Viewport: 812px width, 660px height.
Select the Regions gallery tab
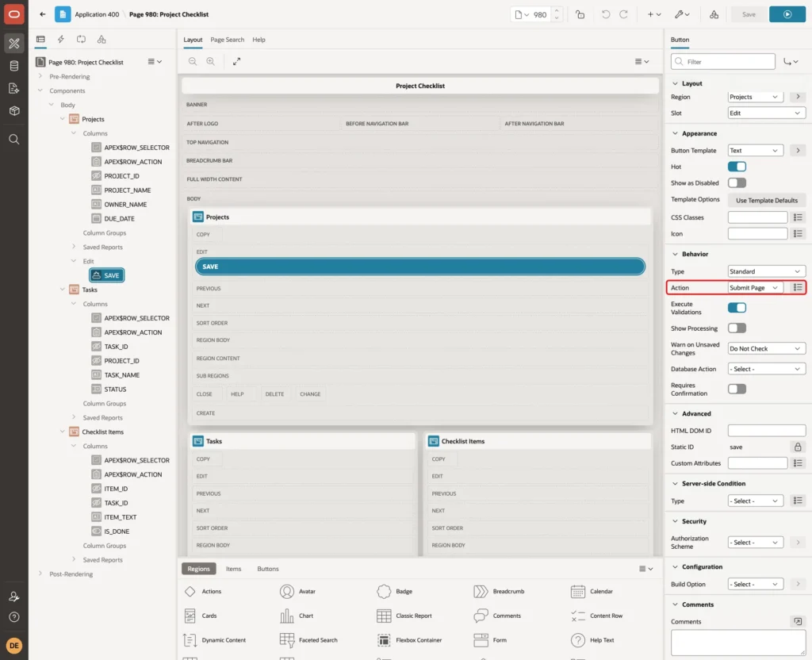tap(198, 569)
